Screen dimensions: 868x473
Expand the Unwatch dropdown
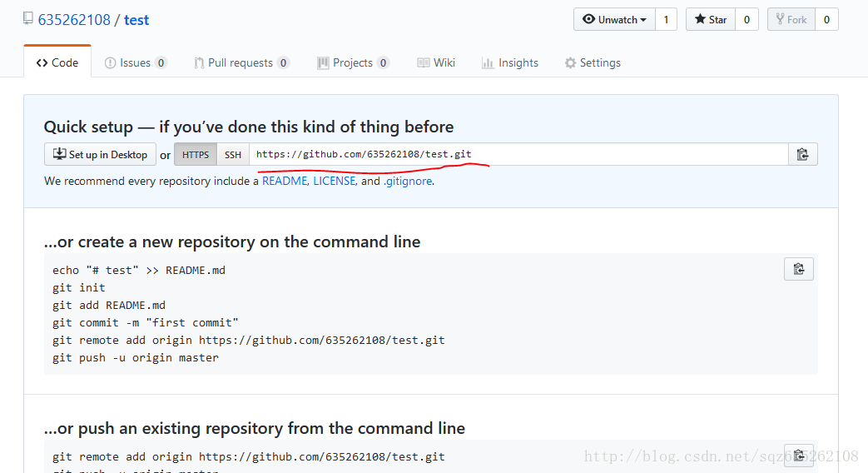[614, 19]
